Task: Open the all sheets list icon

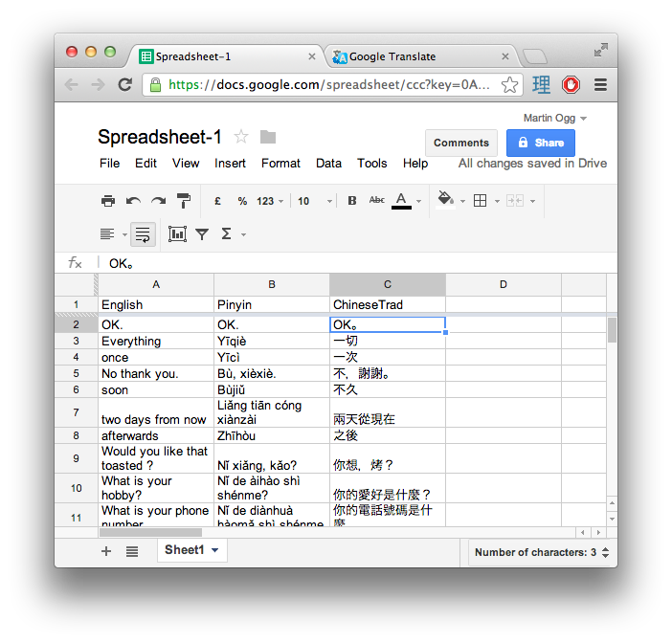Action: [132, 552]
